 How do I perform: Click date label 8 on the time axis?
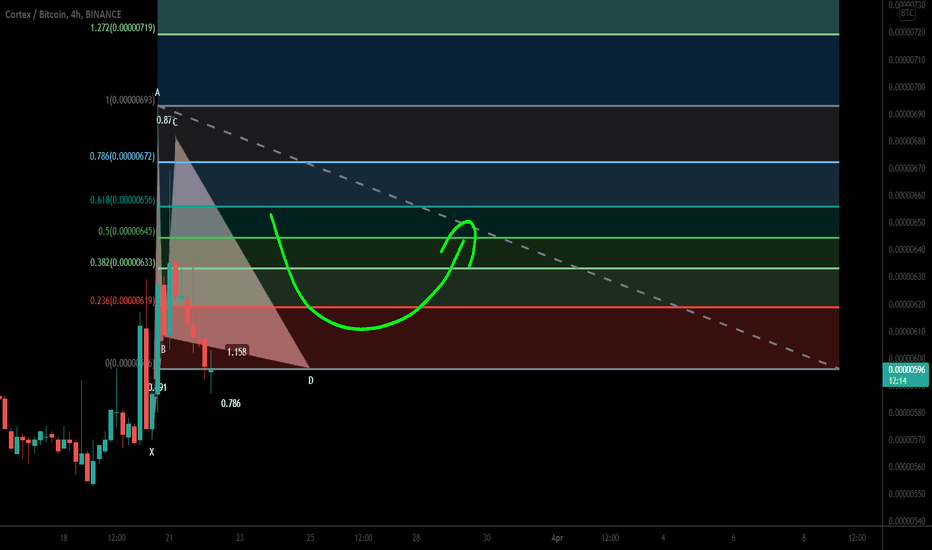804,538
